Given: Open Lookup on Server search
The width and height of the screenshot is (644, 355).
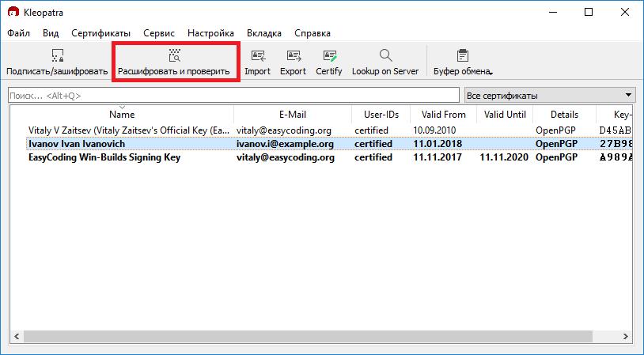Looking at the screenshot, I should [x=385, y=62].
